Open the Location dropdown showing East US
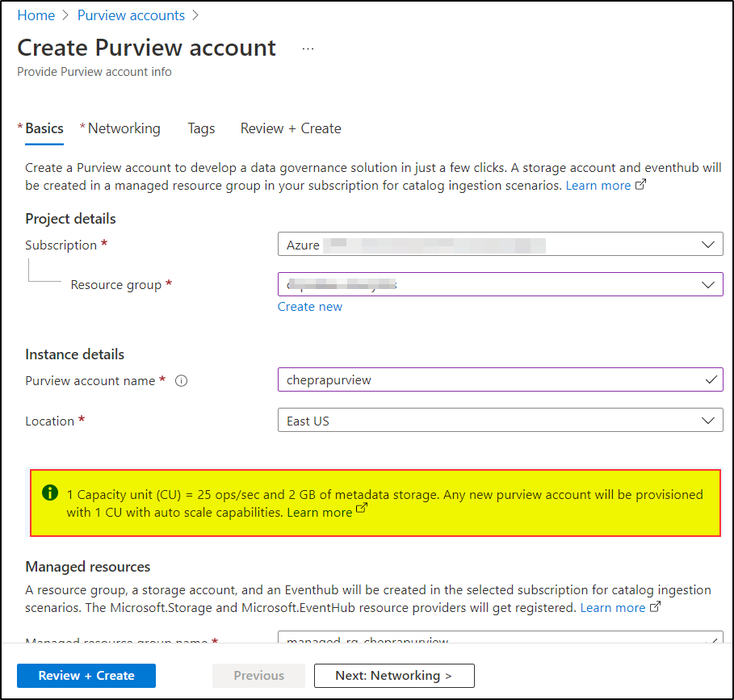This screenshot has height=700, width=734. coord(501,420)
